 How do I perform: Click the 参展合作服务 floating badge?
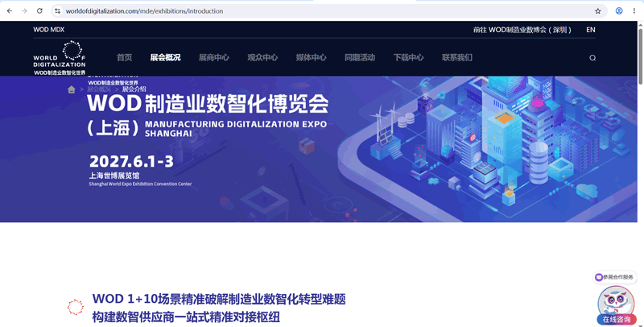pos(614,277)
